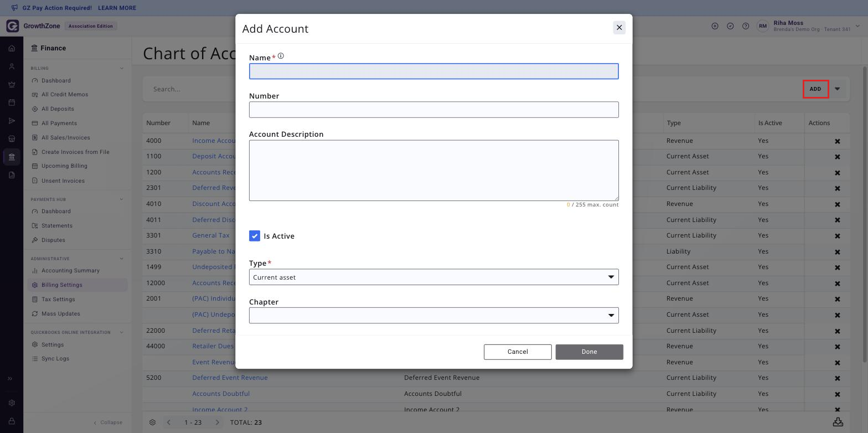Open the user profile menu chevron
The width and height of the screenshot is (868, 433).
(858, 26)
